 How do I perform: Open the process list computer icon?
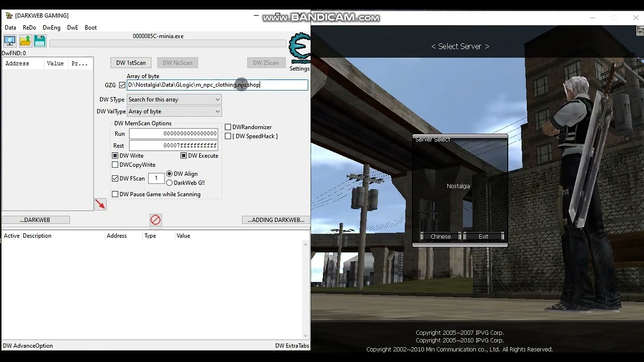[10, 41]
